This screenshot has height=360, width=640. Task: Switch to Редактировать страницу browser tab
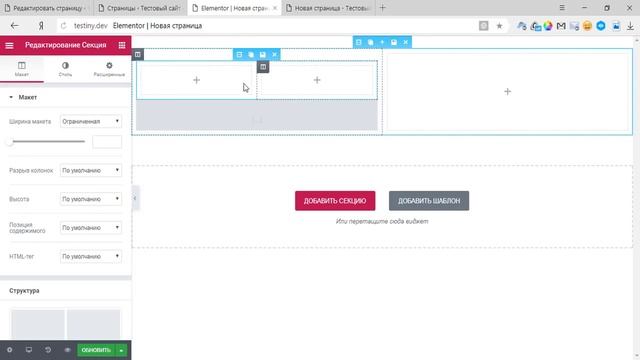click(x=46, y=8)
